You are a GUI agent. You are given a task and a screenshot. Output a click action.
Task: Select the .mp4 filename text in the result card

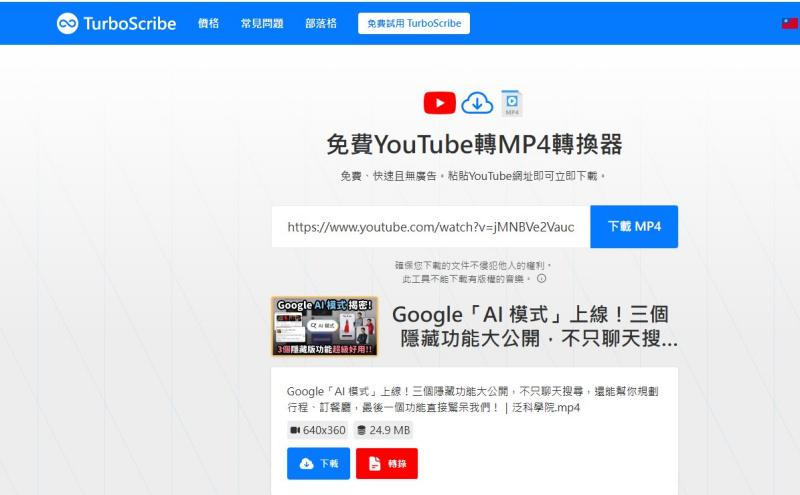pos(472,400)
